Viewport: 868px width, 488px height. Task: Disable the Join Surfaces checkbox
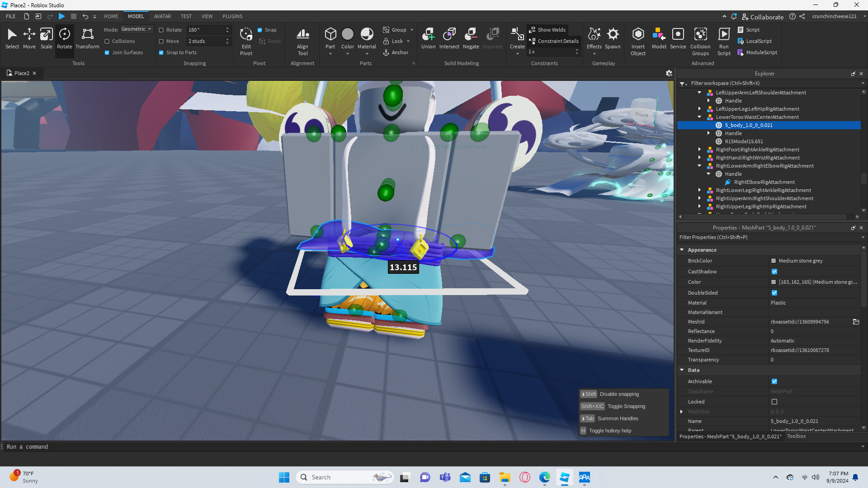point(107,52)
